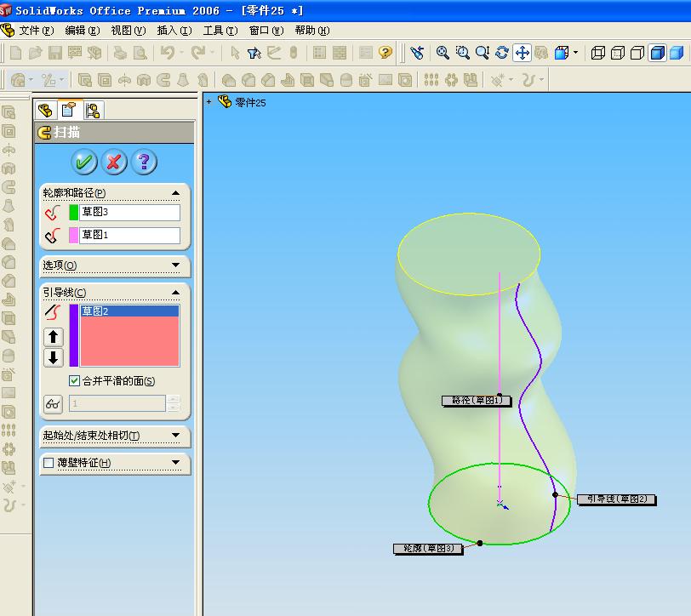Image resolution: width=691 pixels, height=616 pixels.
Task: Click the Print icon
Action: click(120, 53)
